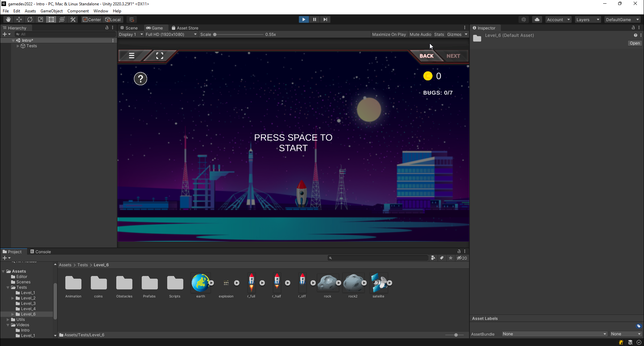The width and height of the screenshot is (644, 346).
Task: Toggle Local handle rotation
Action: (113, 19)
